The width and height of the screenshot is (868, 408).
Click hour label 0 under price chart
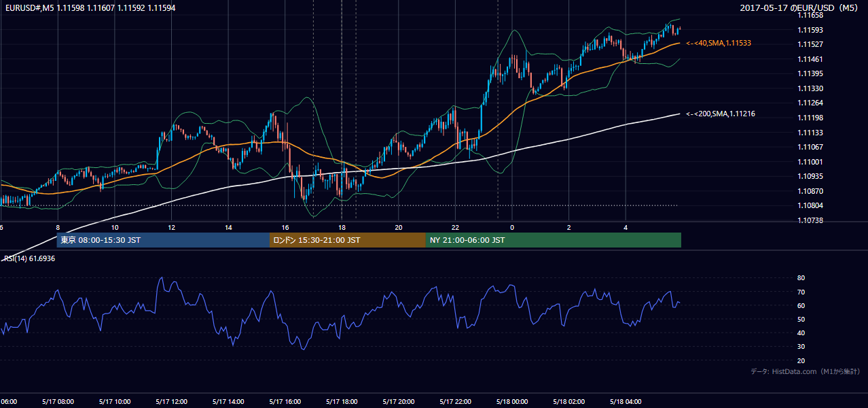point(512,227)
